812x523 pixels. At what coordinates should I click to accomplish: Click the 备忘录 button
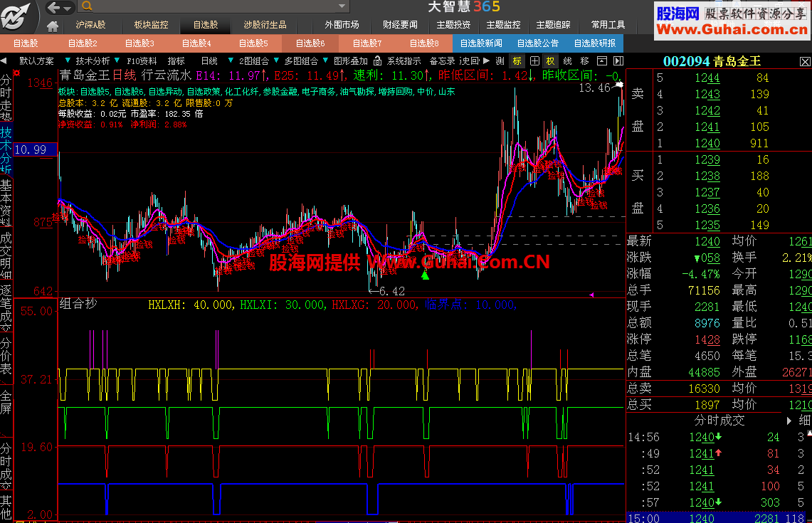(x=442, y=61)
